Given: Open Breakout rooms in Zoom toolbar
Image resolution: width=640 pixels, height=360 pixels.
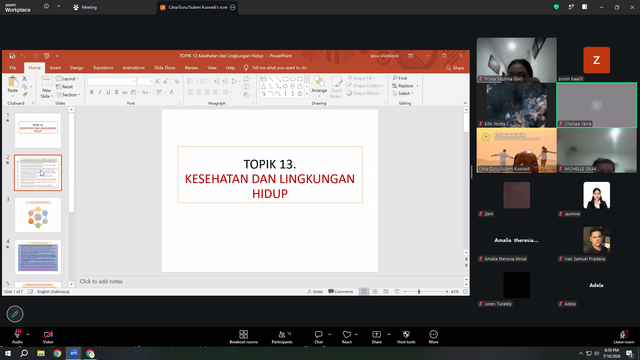Looking at the screenshot, I should (244, 337).
